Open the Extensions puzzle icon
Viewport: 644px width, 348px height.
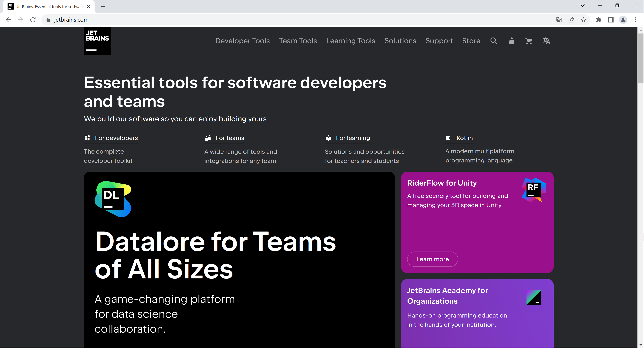pos(599,20)
